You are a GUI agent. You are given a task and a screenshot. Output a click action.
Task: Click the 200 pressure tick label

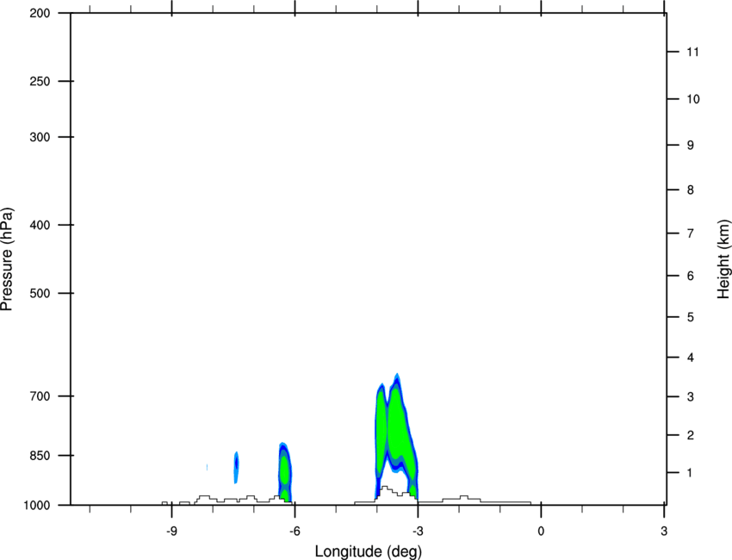pyautogui.click(x=40, y=13)
